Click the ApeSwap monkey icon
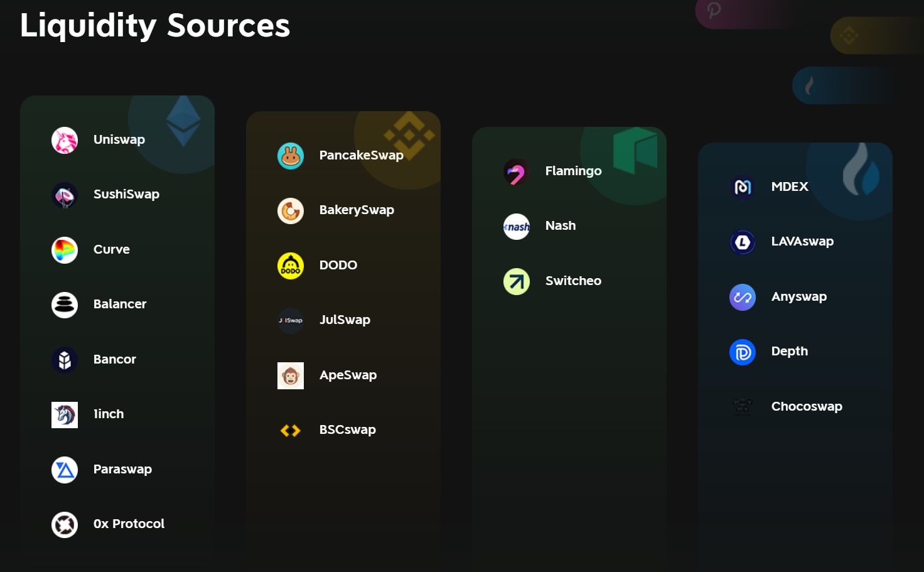The height and width of the screenshot is (572, 924). (291, 375)
